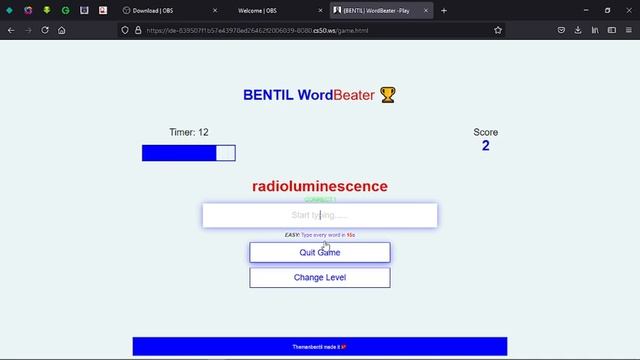Go to browser home icon
Screen dimensions: 640x360
pos(61,30)
